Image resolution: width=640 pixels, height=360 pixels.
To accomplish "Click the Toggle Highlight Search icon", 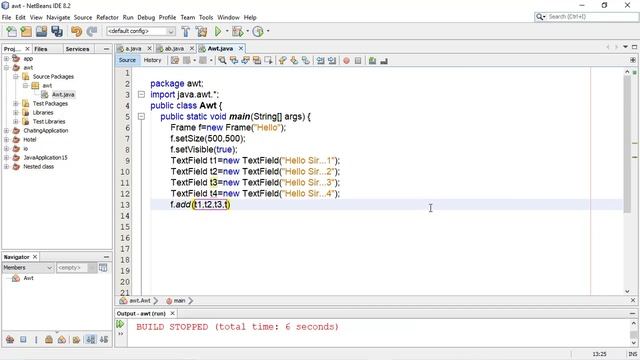I will pyautogui.click(x=257, y=60).
